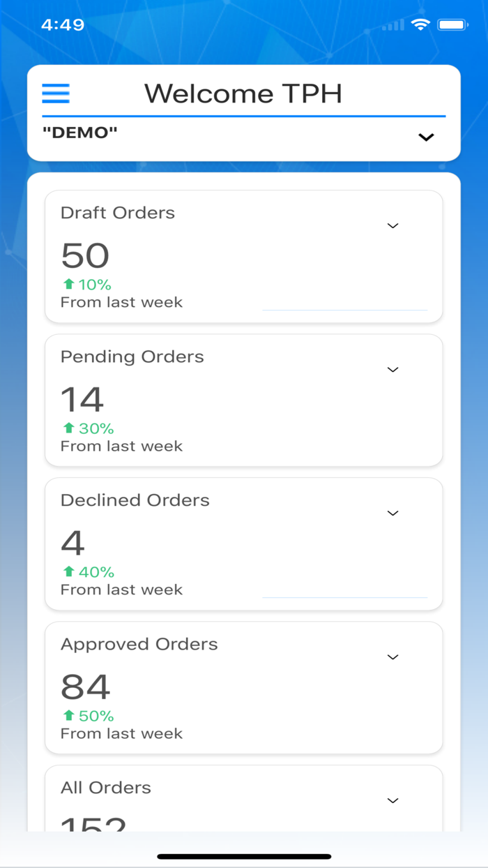Tap the Declined Orders green up arrow
Viewport: 488px width, 868px height.
[x=68, y=571]
